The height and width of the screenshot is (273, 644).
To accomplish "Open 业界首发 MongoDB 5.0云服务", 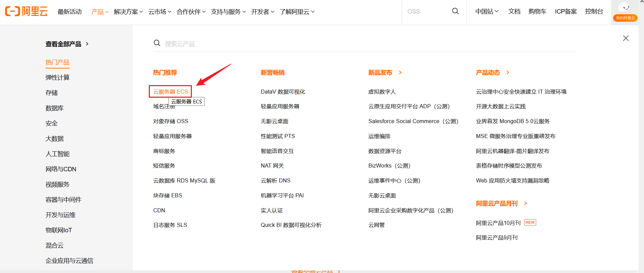I will [x=512, y=121].
